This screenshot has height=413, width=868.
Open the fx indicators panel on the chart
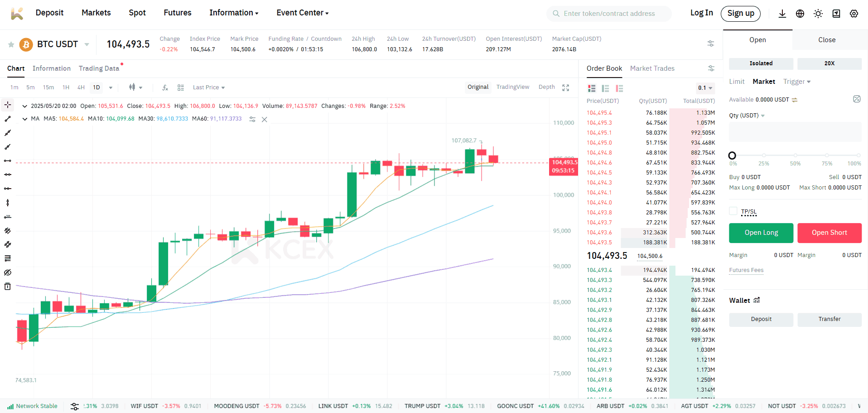165,87
